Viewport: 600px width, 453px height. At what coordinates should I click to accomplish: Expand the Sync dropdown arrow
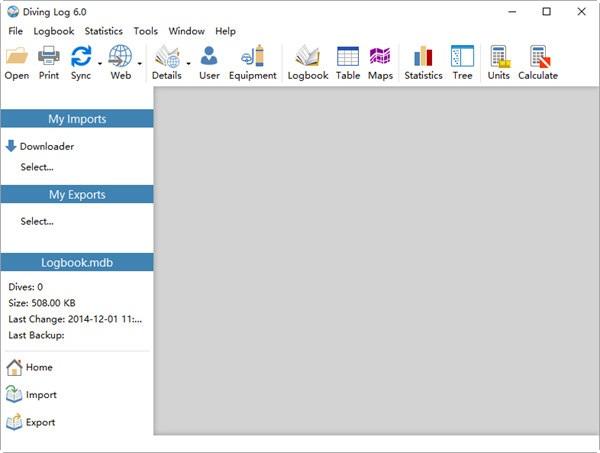pyautogui.click(x=99, y=63)
